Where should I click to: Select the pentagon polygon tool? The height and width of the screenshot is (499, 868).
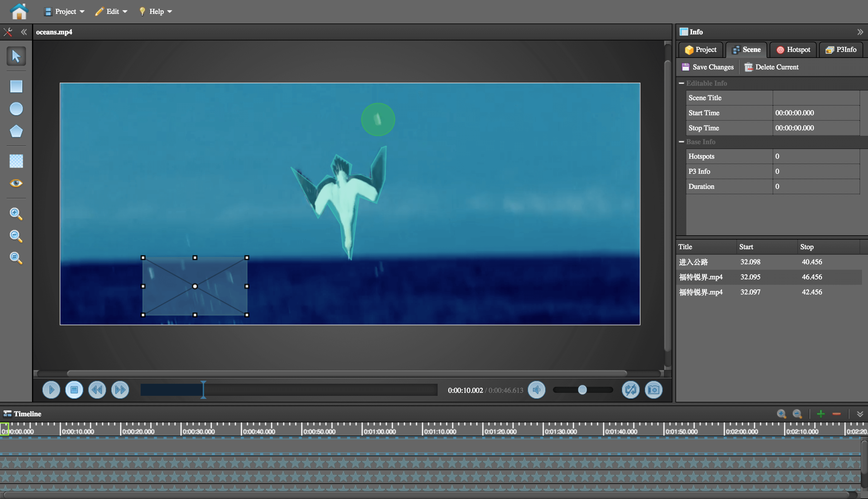click(16, 131)
